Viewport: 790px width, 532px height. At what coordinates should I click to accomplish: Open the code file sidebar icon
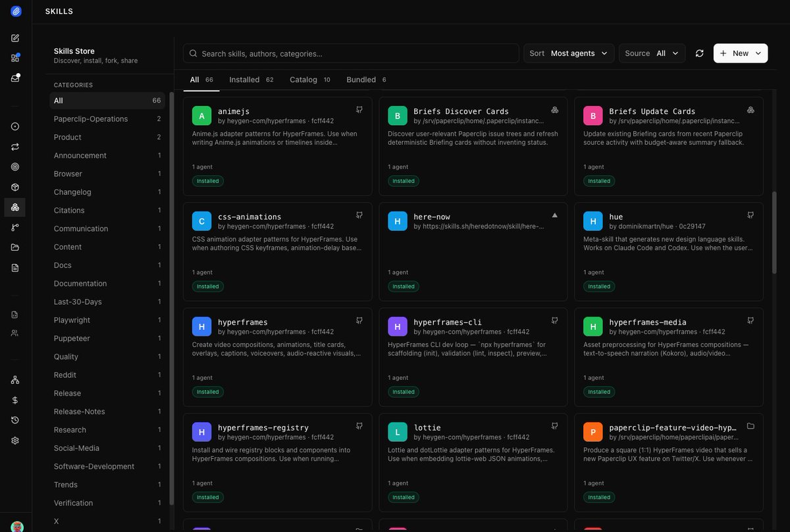pos(15,315)
